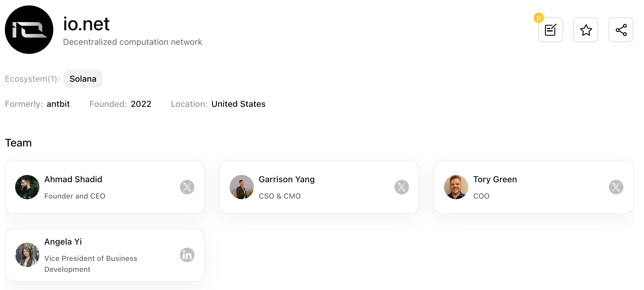The width and height of the screenshot is (644, 290).
Task: Open Tory Green's X profile icon
Action: pyautogui.click(x=616, y=187)
